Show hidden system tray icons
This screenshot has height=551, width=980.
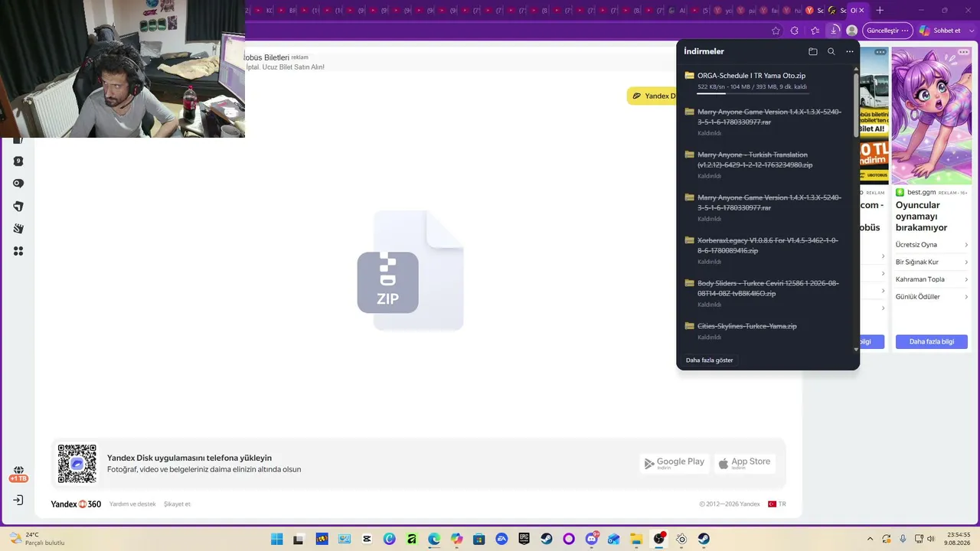coord(870,539)
